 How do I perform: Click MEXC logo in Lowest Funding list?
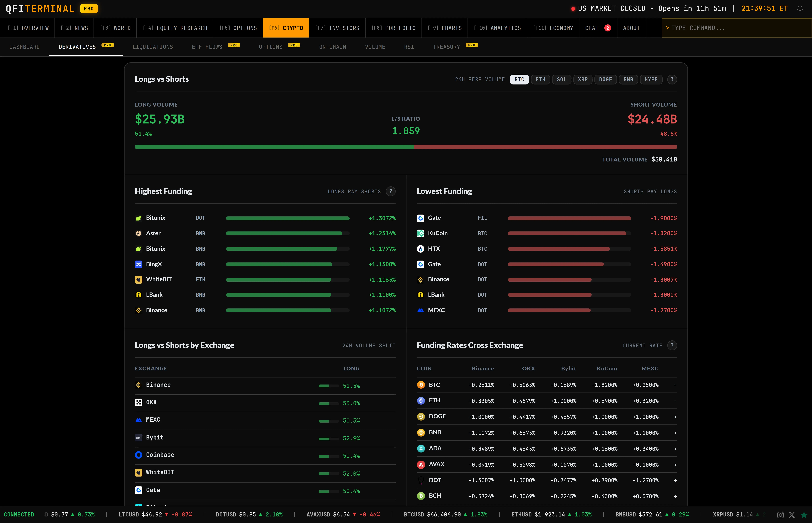coord(420,310)
